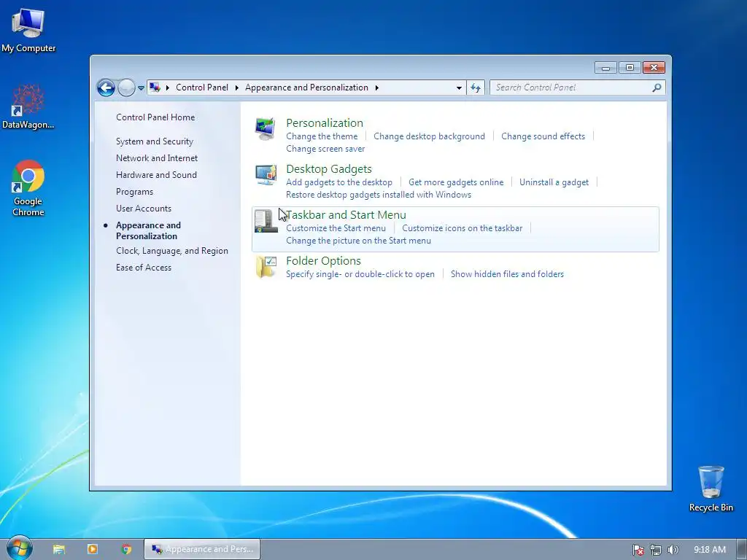Open the Programs category
This screenshot has height=560, width=747.
click(x=135, y=192)
